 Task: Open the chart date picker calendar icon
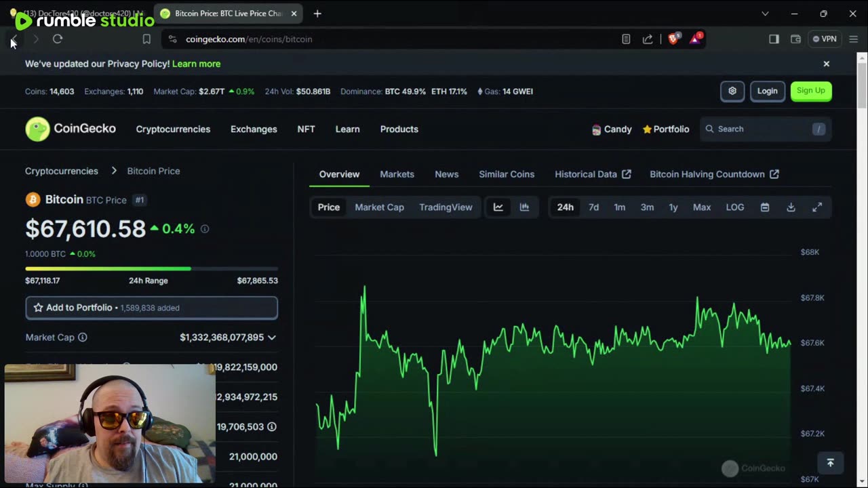[765, 207]
